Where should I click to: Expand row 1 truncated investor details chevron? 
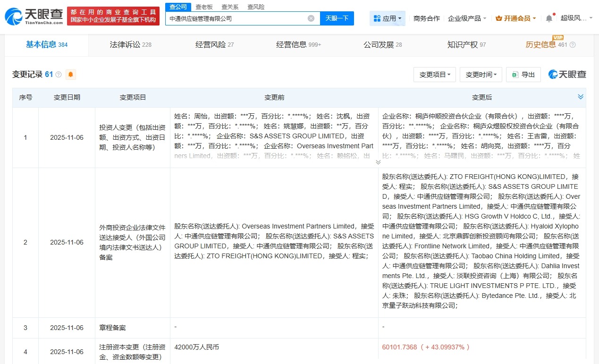click(x=378, y=161)
